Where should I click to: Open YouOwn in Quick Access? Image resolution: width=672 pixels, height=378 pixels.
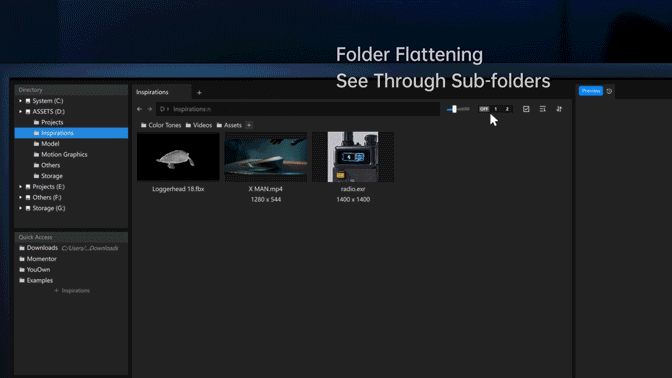tap(38, 270)
